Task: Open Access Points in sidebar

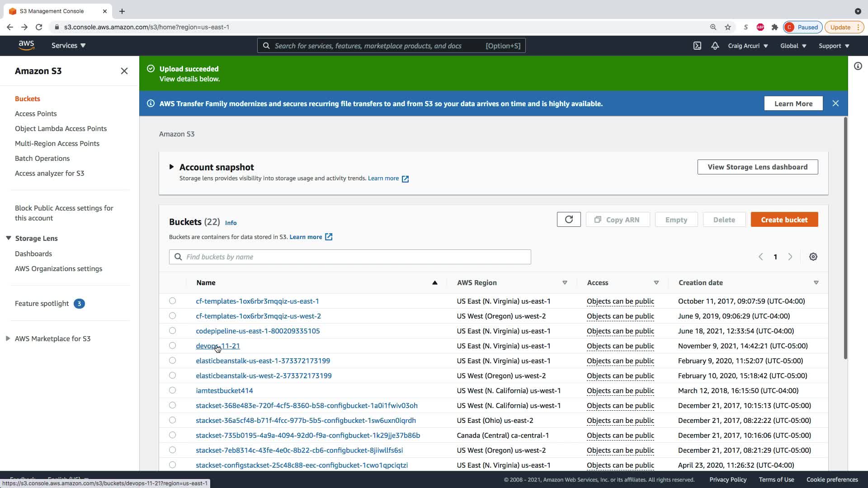Action: click(x=36, y=113)
